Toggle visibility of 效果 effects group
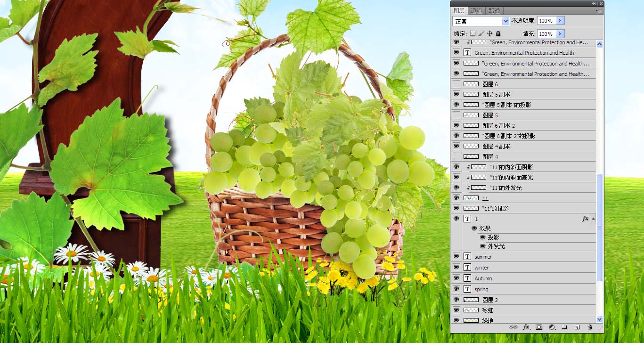The height and width of the screenshot is (343, 644). pyautogui.click(x=474, y=228)
